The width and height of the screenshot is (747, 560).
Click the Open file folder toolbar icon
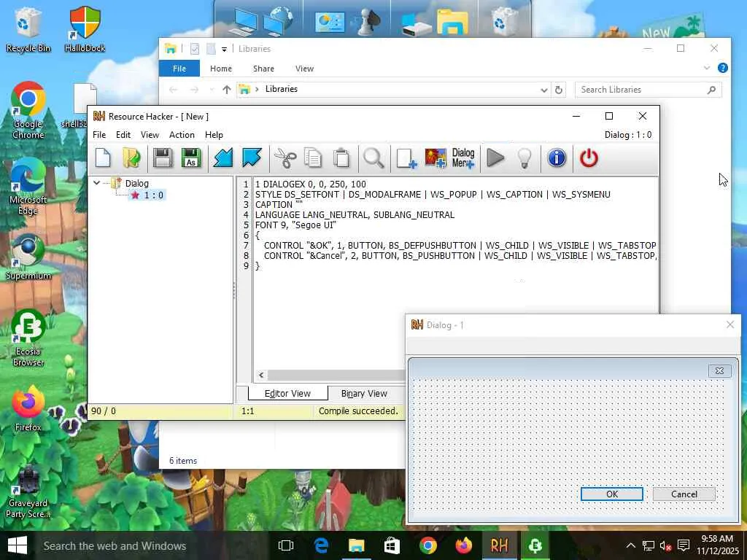(x=131, y=158)
